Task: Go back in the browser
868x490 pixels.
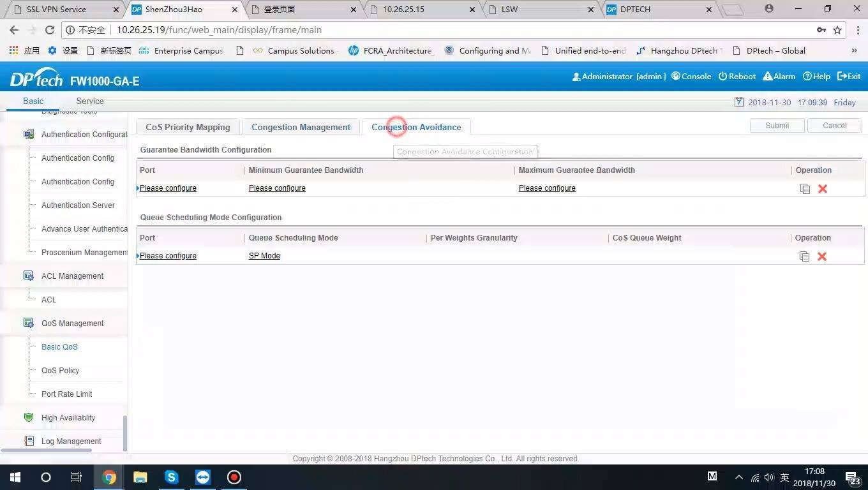Action: [14, 30]
